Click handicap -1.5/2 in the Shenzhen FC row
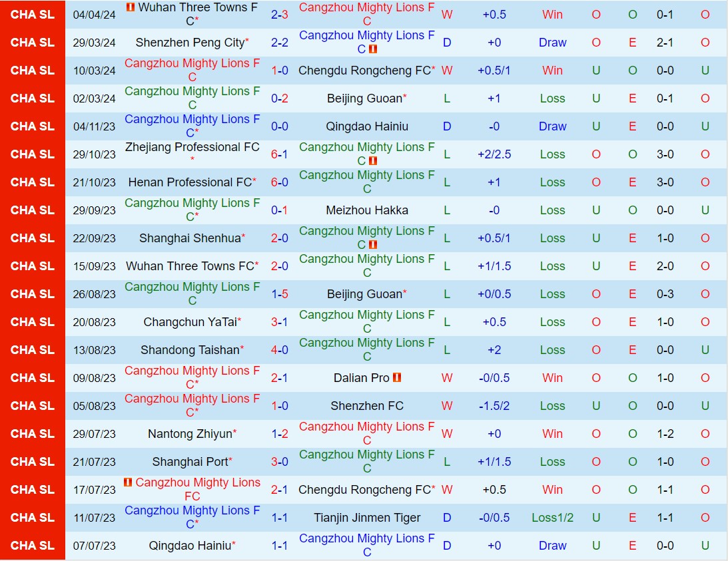This screenshot has height=561, width=728. (x=494, y=405)
